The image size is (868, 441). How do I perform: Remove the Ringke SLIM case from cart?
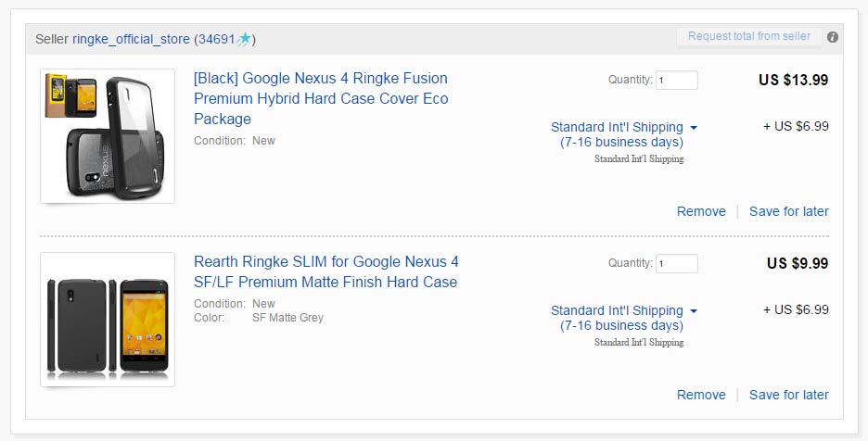(701, 395)
